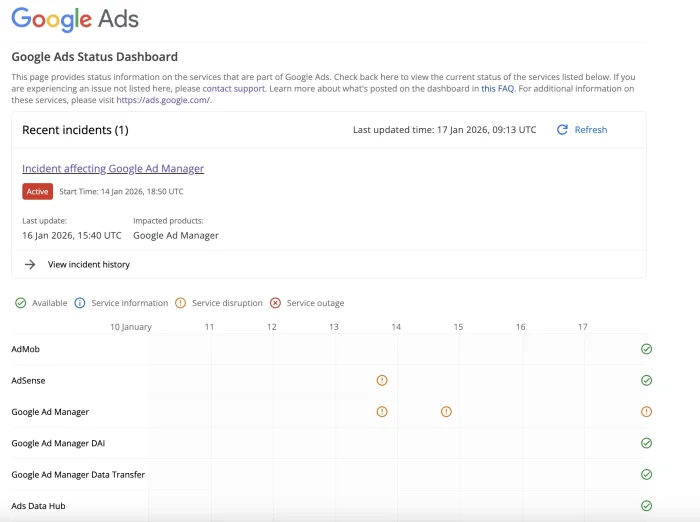Click the 17 date column header

point(583,327)
